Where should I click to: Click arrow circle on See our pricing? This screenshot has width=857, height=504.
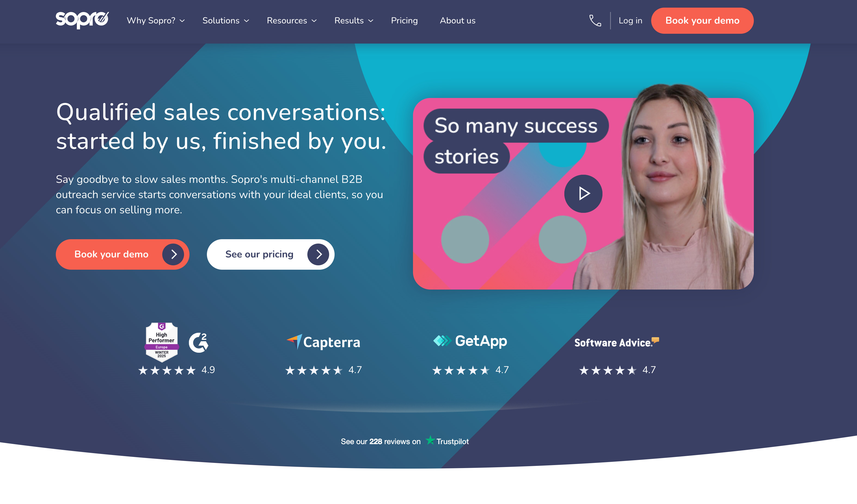tap(318, 254)
